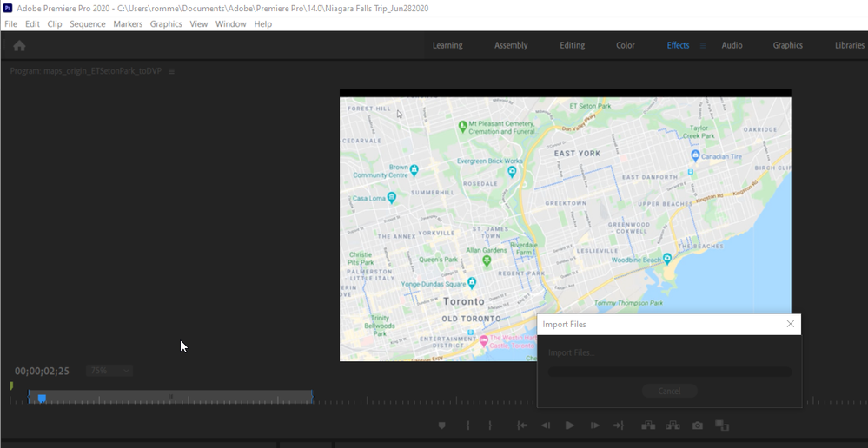Open the Window menu
This screenshot has height=448, width=868.
(231, 23)
